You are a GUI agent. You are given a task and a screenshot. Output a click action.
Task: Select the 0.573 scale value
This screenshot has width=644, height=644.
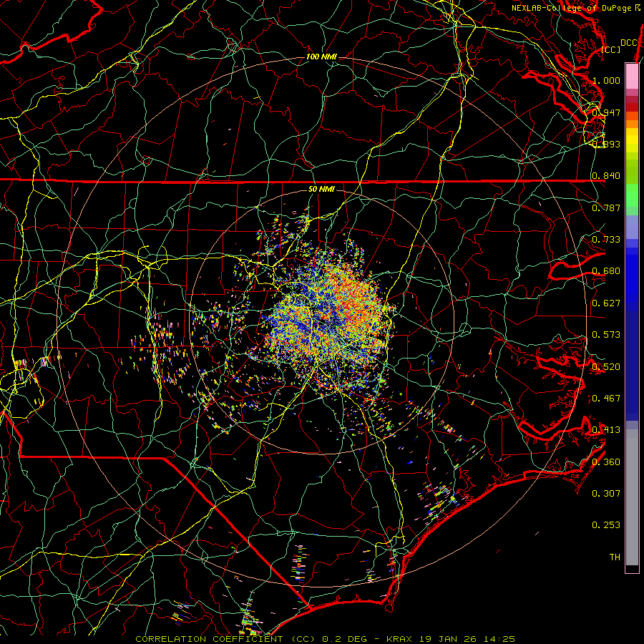606,335
